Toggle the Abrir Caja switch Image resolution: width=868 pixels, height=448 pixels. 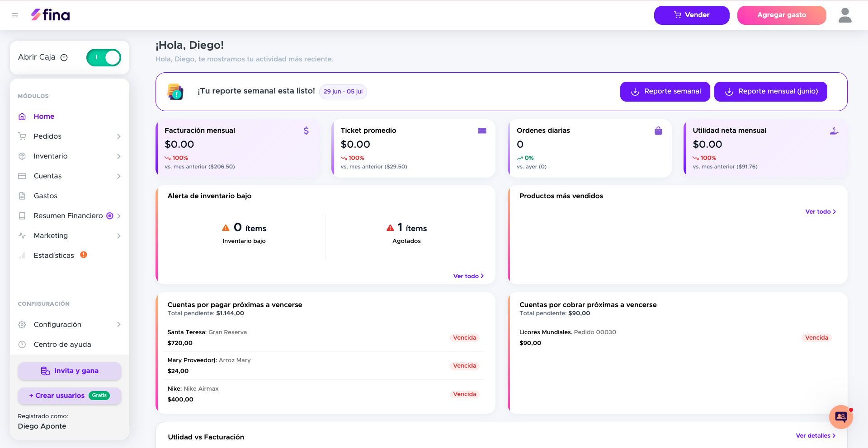(104, 57)
